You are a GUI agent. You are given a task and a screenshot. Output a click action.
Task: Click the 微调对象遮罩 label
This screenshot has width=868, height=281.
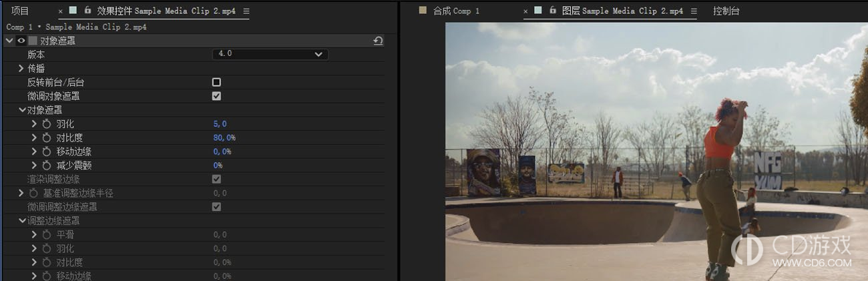tap(53, 96)
